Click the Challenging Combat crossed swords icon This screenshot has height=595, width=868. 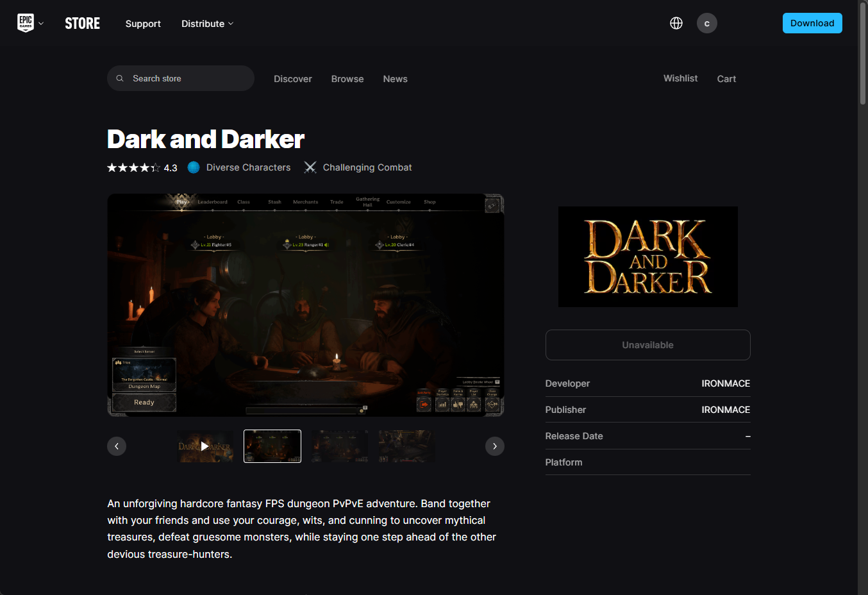pyautogui.click(x=310, y=167)
